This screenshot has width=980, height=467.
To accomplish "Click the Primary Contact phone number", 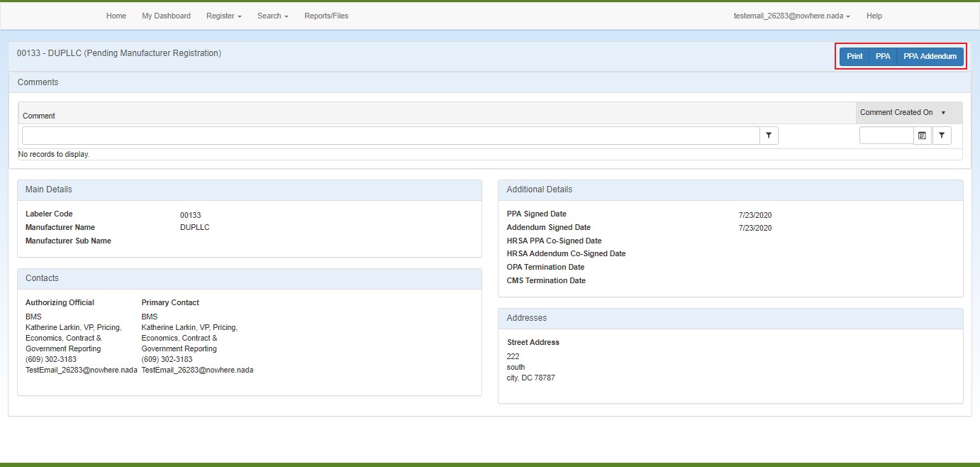I will pyautogui.click(x=167, y=359).
